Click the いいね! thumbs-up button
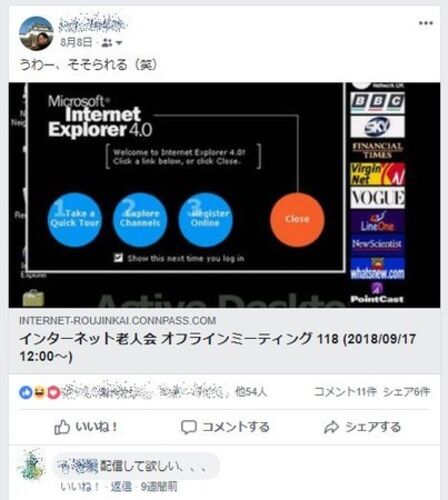Image resolution: width=448 pixels, height=500 pixels. click(86, 427)
